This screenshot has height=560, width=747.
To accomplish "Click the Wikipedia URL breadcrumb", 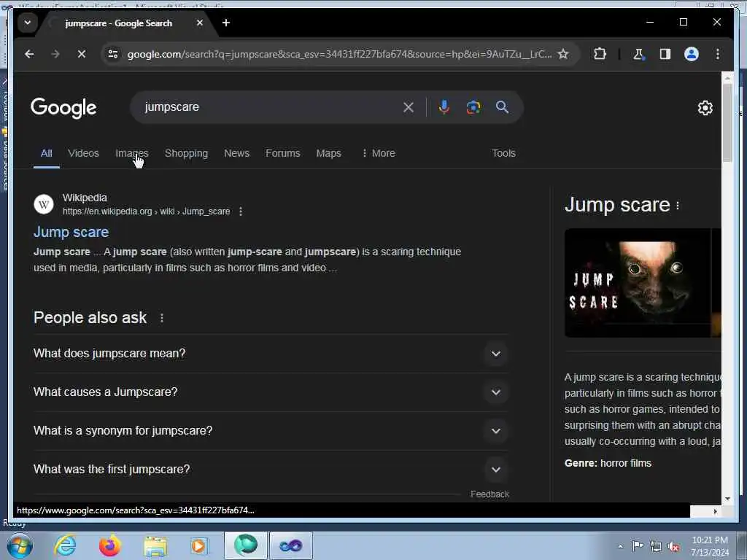I will [x=146, y=211].
